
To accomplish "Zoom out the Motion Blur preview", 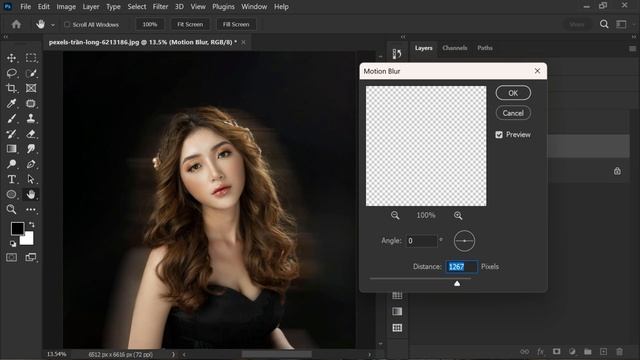I will [x=395, y=215].
